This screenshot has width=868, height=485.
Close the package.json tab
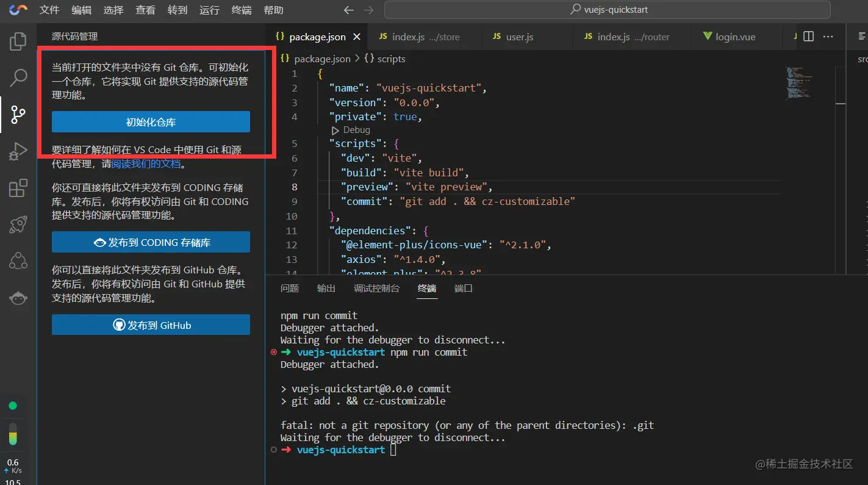pyautogui.click(x=357, y=37)
